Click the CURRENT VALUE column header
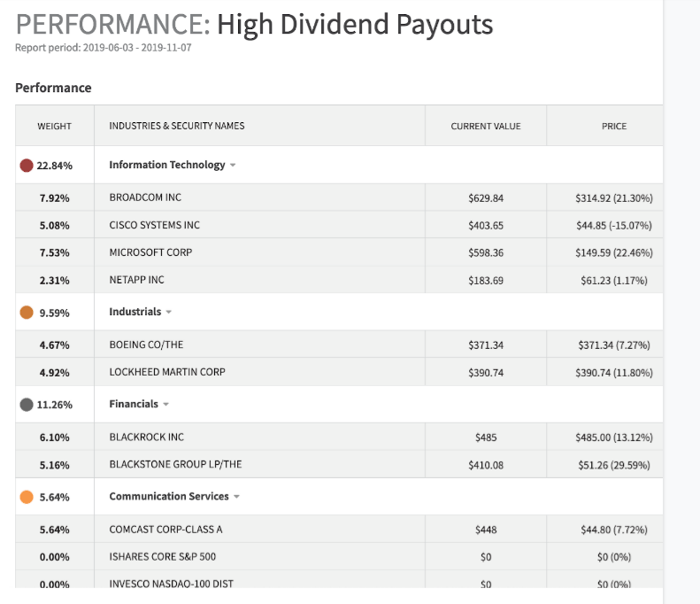The width and height of the screenshot is (700, 604). coord(486,127)
